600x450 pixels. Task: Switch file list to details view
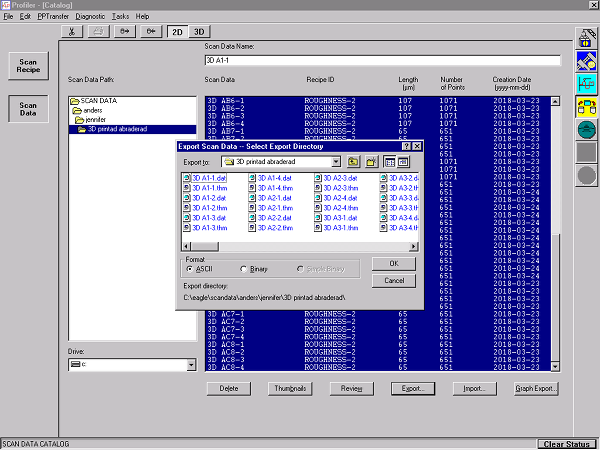403,161
